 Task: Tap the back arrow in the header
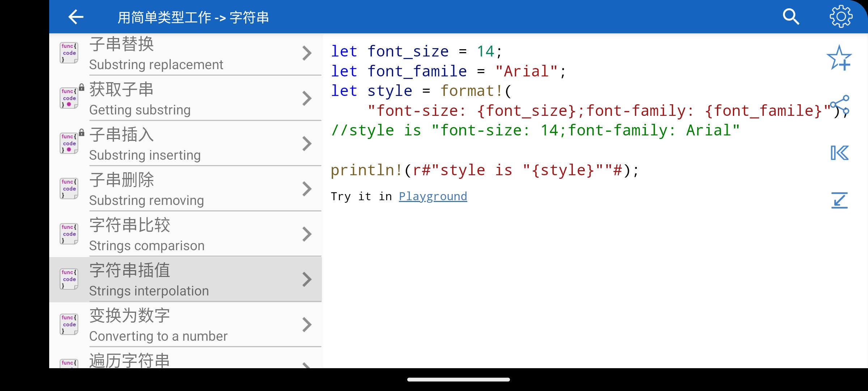click(x=76, y=17)
